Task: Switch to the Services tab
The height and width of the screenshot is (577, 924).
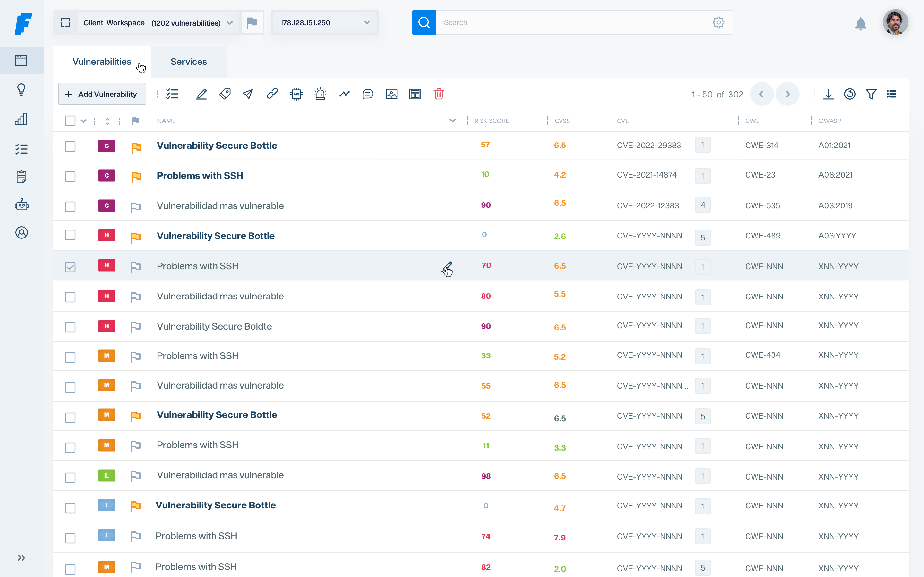Action: click(189, 62)
